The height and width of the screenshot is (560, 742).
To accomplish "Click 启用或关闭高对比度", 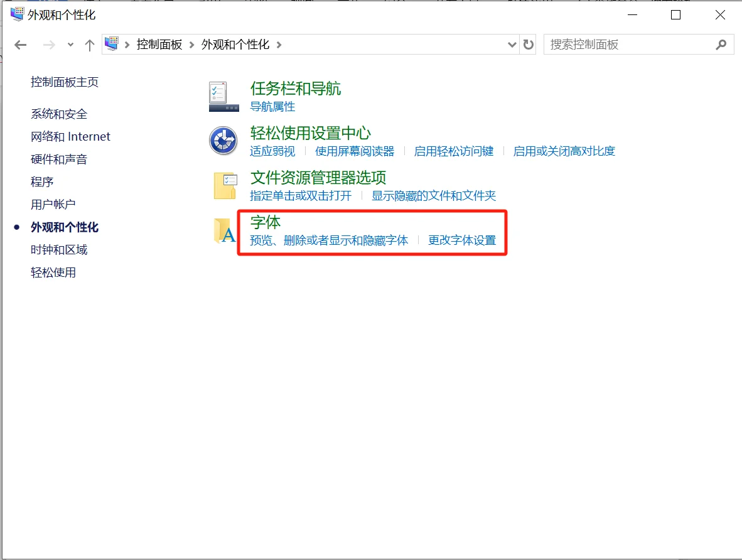I will pyautogui.click(x=563, y=151).
